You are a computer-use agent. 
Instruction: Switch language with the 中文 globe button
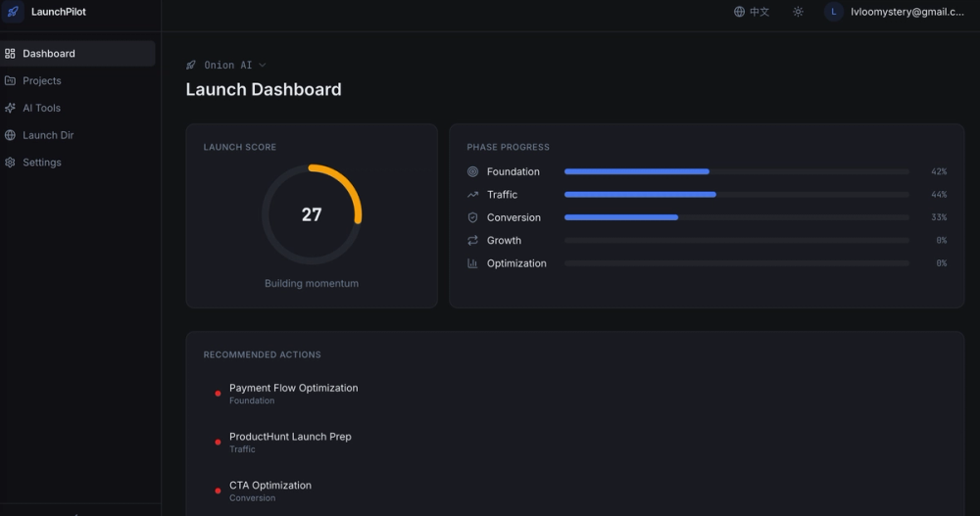coord(752,12)
